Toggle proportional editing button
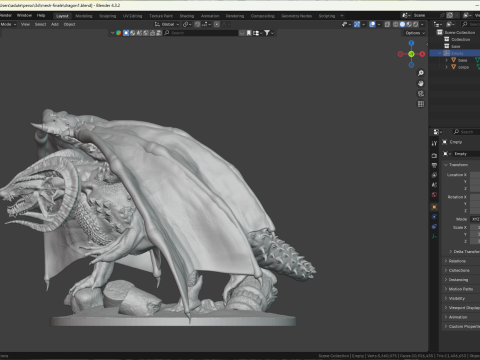480x360 pixels. coord(217,24)
